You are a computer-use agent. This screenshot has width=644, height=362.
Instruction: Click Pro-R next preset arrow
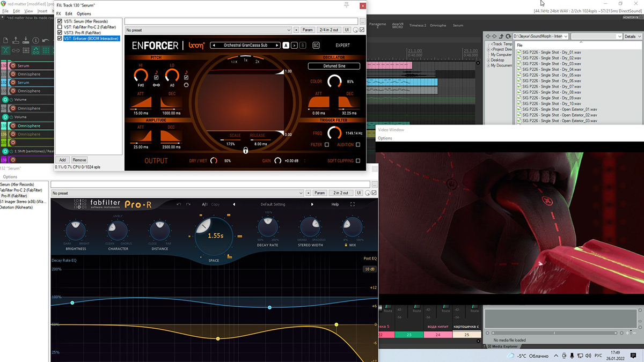click(x=312, y=204)
